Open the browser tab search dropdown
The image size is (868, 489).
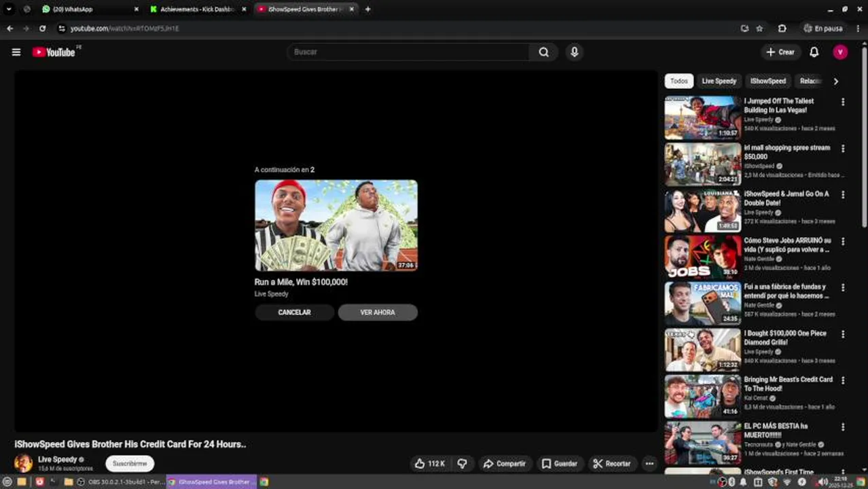pos(9,9)
